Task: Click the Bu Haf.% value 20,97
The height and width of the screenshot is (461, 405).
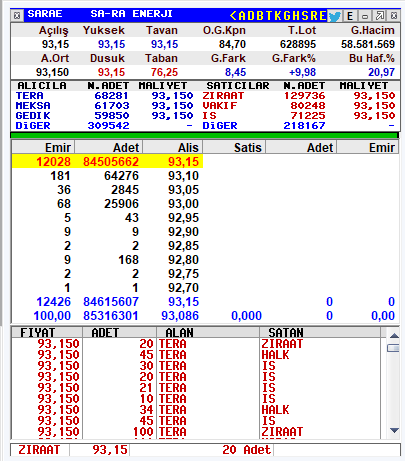Action: pos(381,72)
